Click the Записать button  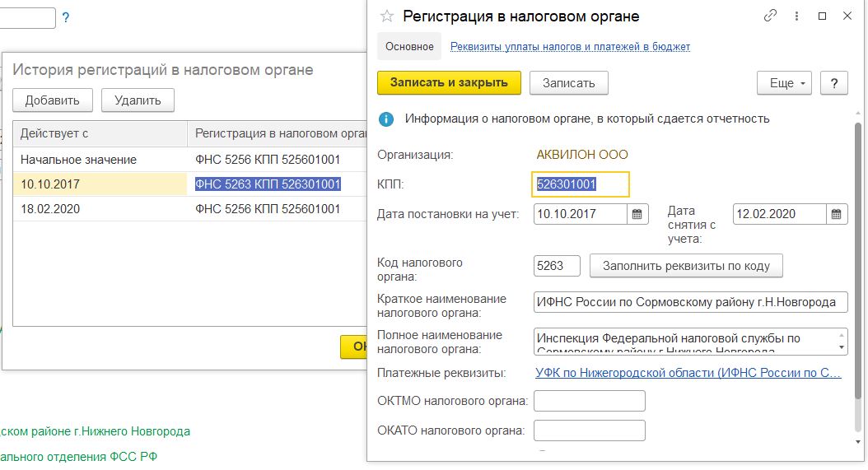point(568,83)
